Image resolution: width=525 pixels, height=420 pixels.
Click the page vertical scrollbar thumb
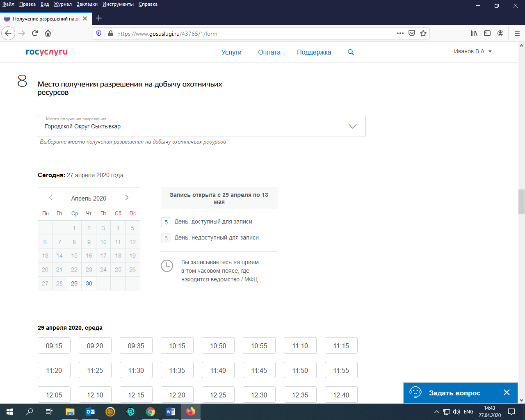[x=521, y=202]
